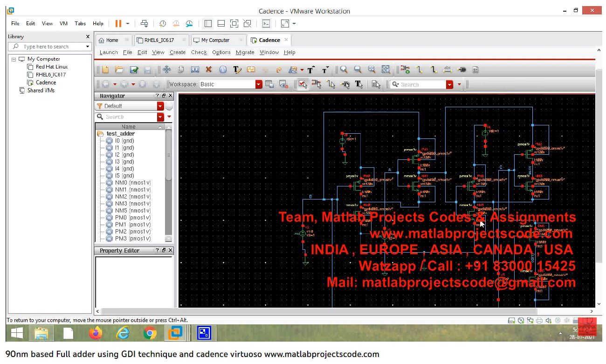
Task: Click the Create Pin icon
Action: click(461, 70)
